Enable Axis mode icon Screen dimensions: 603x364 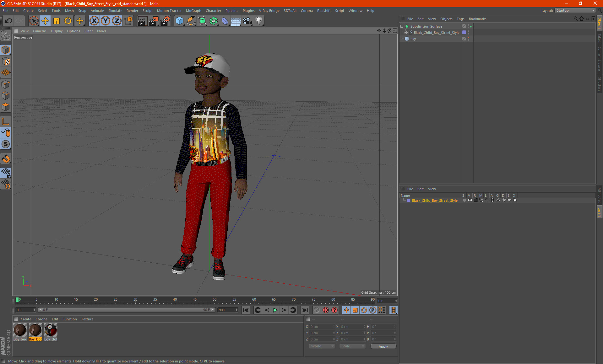(6, 121)
